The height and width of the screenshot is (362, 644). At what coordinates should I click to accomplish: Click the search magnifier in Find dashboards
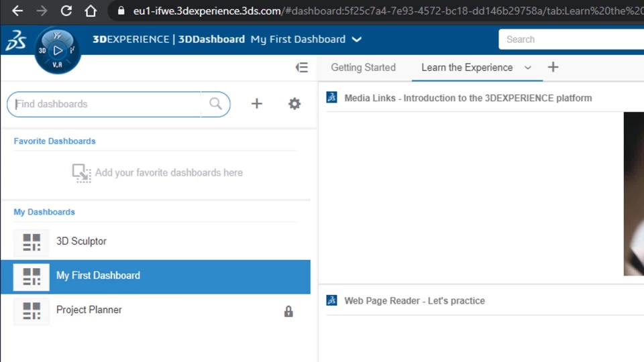click(x=215, y=104)
